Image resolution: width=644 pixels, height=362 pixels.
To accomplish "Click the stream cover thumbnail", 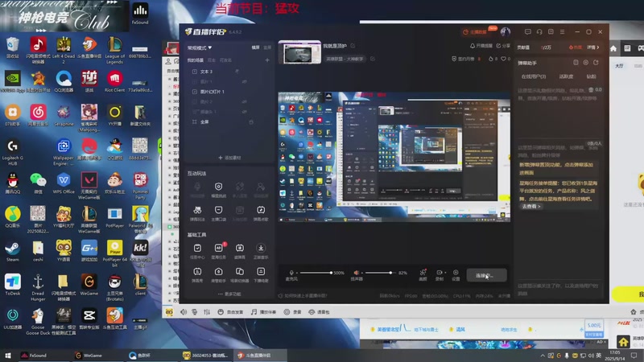I will (299, 52).
